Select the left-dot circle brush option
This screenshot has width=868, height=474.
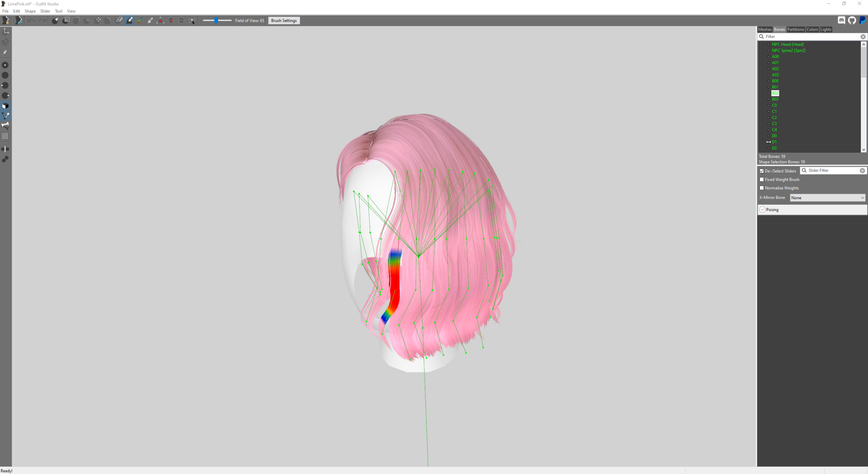5,85
